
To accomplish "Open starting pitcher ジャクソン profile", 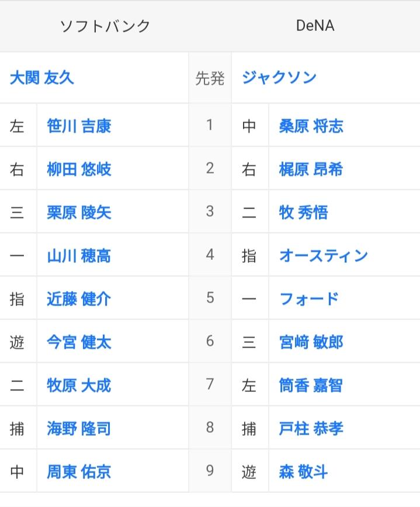I will tap(279, 78).
